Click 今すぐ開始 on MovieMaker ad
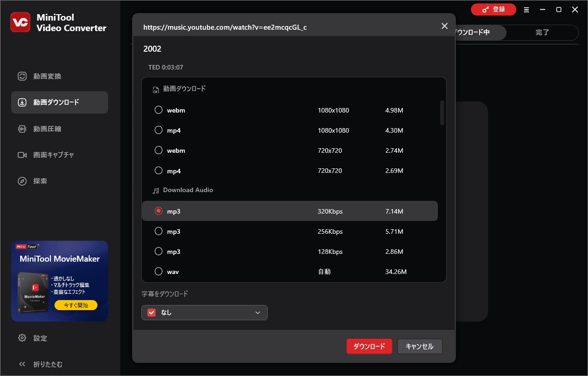The height and width of the screenshot is (376, 588). (x=76, y=305)
